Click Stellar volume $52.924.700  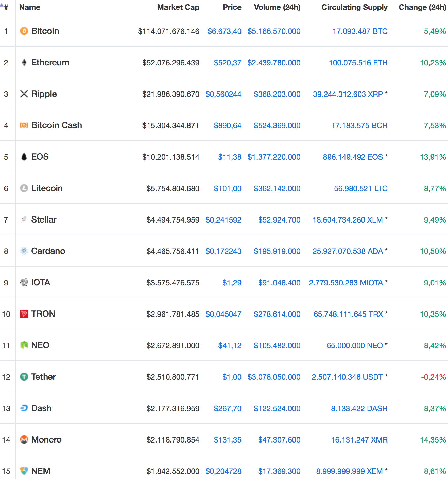[279, 220]
